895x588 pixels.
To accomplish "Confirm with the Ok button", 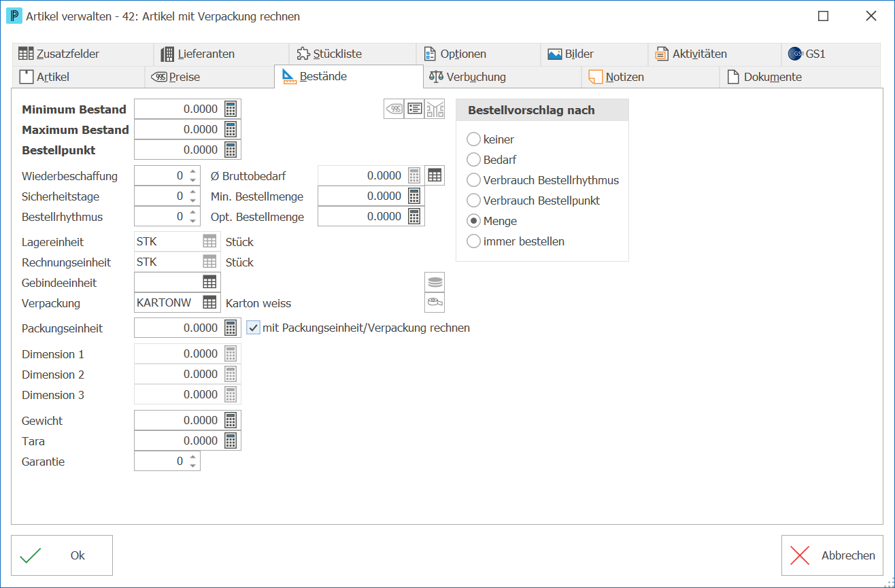I will point(62,555).
